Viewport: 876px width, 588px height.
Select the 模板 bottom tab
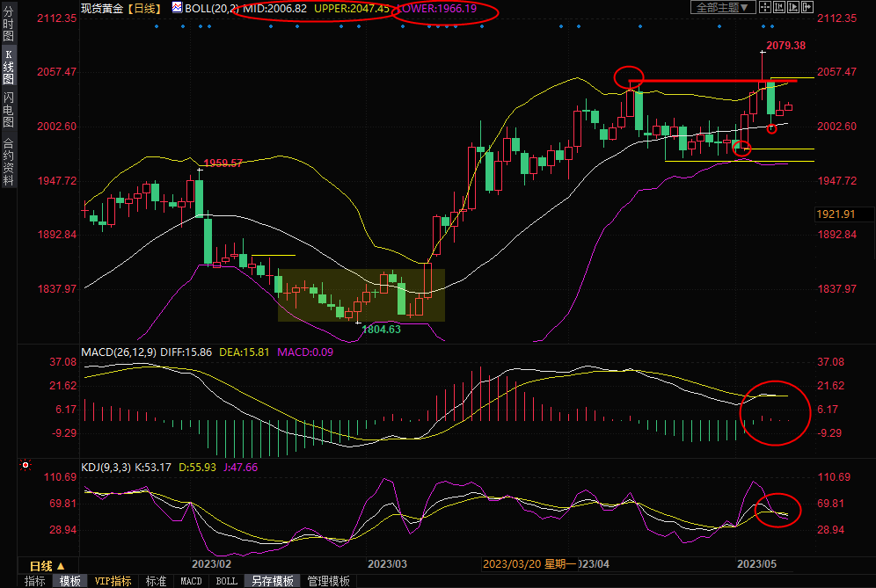click(x=69, y=581)
